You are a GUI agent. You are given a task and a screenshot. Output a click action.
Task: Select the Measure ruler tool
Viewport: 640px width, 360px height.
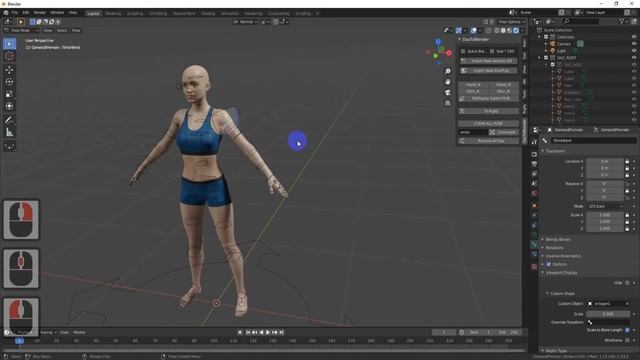click(x=9, y=132)
